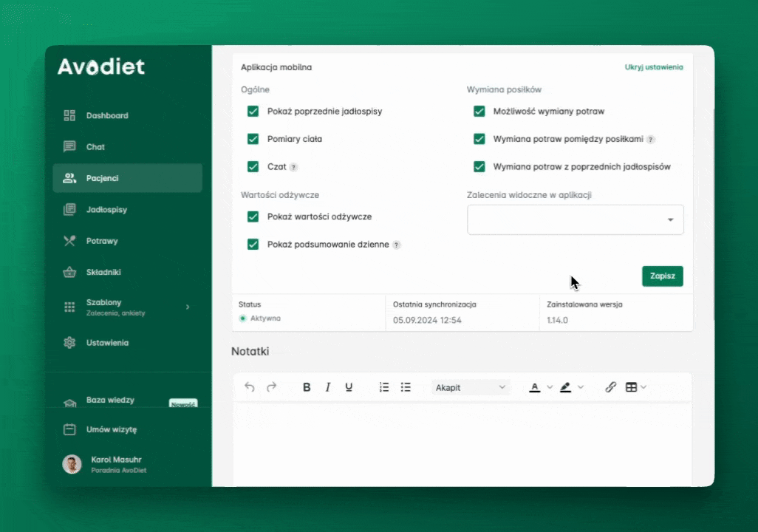Open Zalecenia widoczne w aplikacji dropdown
Screen dimensions: 758x532
[576, 219]
